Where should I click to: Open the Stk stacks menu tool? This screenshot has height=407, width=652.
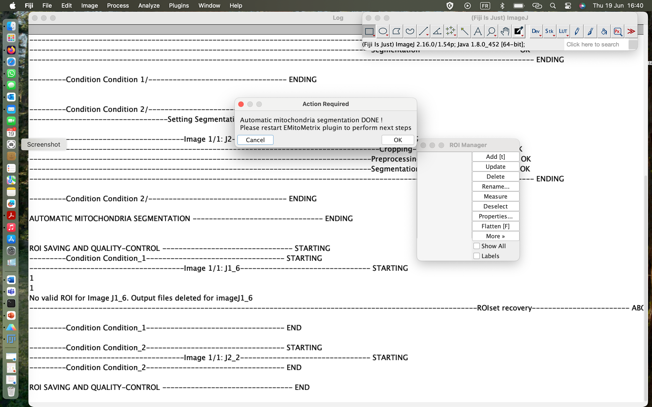tap(549, 31)
